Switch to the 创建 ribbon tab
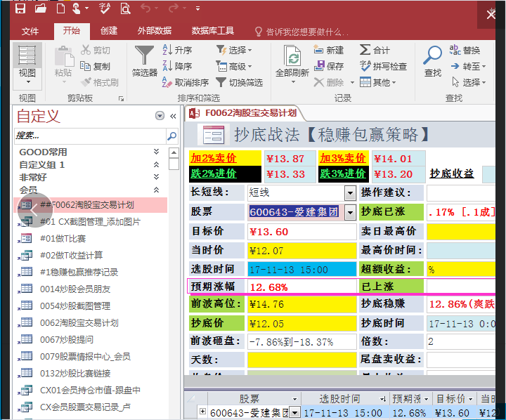 pos(109,31)
